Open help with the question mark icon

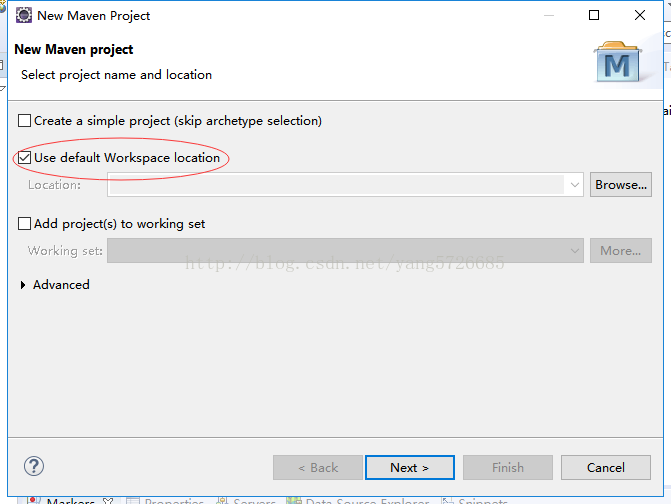[34, 466]
